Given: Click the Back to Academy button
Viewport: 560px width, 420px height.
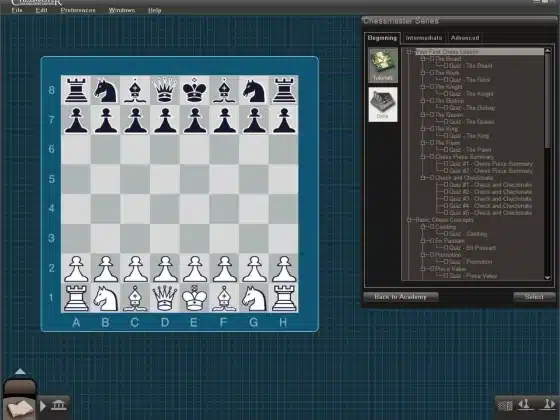Looking at the screenshot, I should click(400, 297).
